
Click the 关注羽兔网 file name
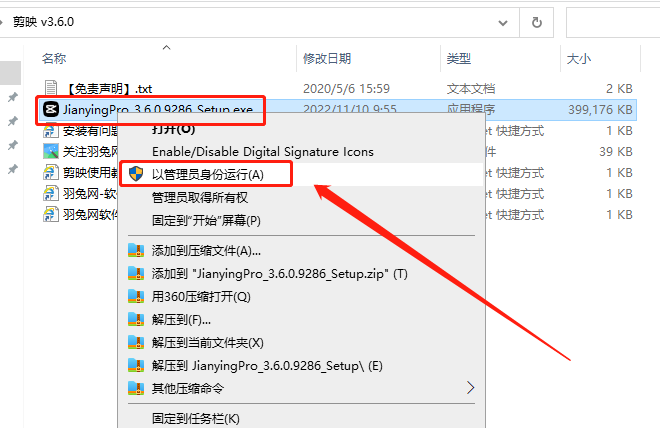tap(90, 152)
